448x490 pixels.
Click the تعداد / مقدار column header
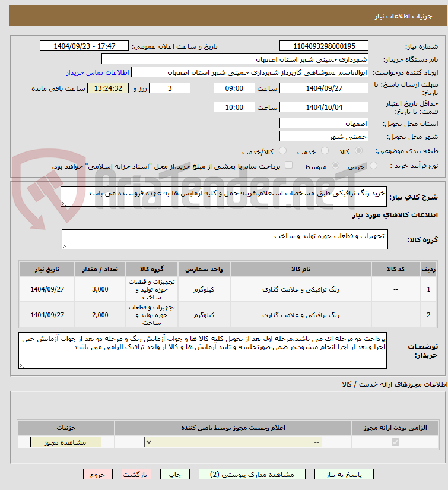pyautogui.click(x=100, y=269)
